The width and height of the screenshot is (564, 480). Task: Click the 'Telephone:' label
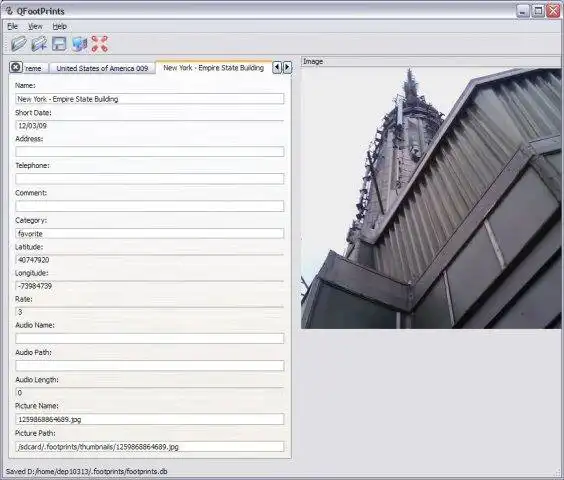[x=32, y=166]
